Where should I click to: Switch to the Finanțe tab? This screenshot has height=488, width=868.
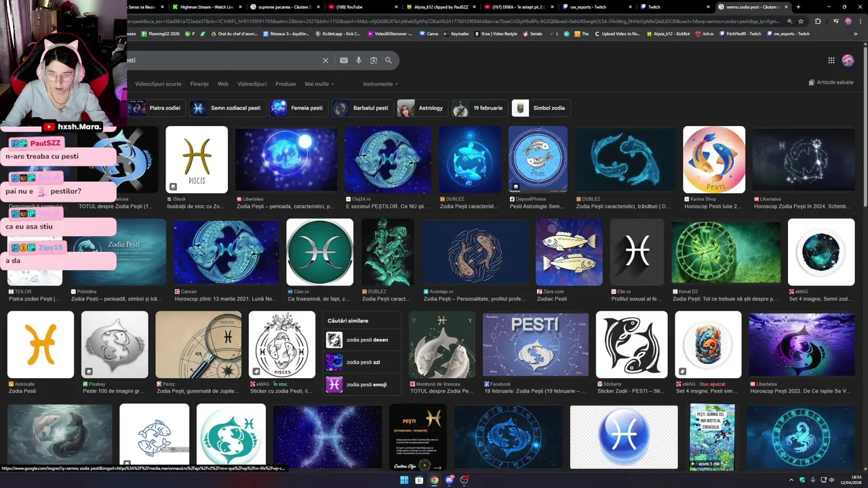pos(199,84)
